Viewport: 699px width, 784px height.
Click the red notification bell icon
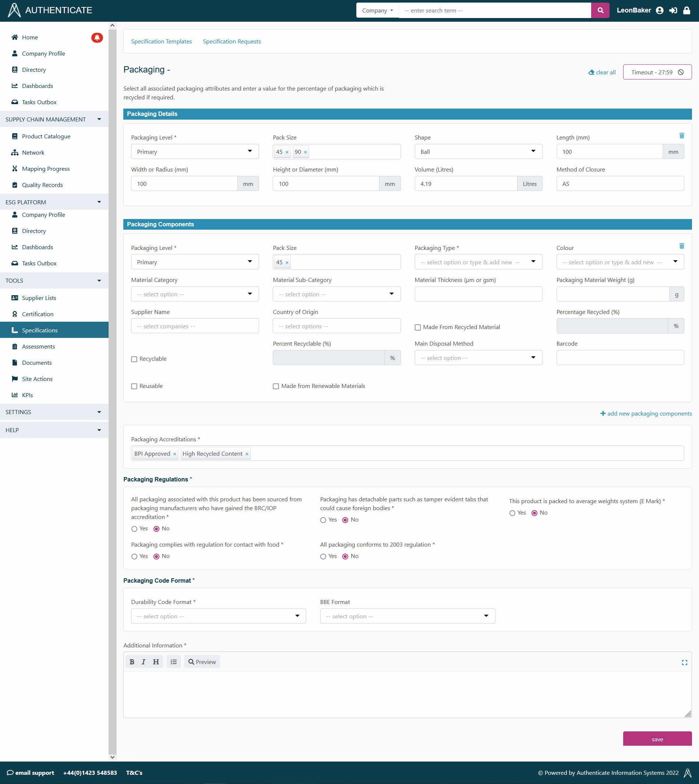(x=97, y=37)
